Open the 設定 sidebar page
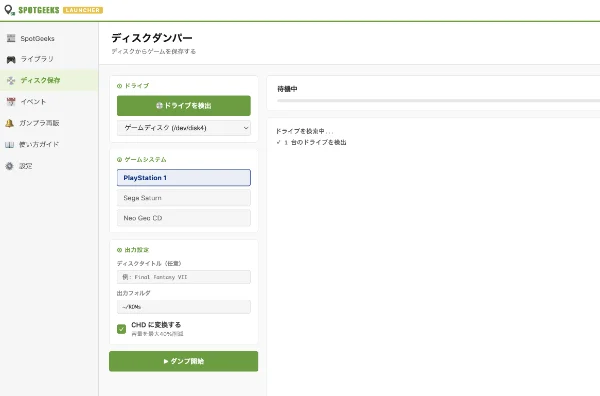The image size is (600, 396). (x=49, y=166)
